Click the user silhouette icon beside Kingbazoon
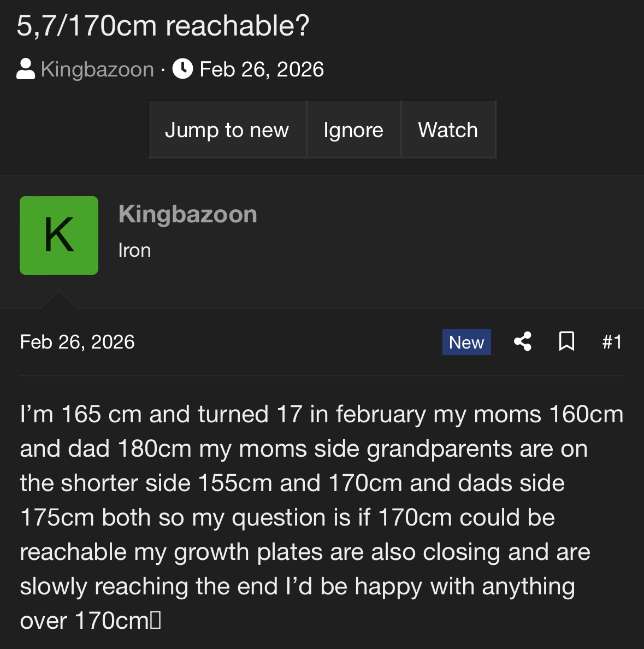Viewport: 644px width, 649px height. (26, 69)
